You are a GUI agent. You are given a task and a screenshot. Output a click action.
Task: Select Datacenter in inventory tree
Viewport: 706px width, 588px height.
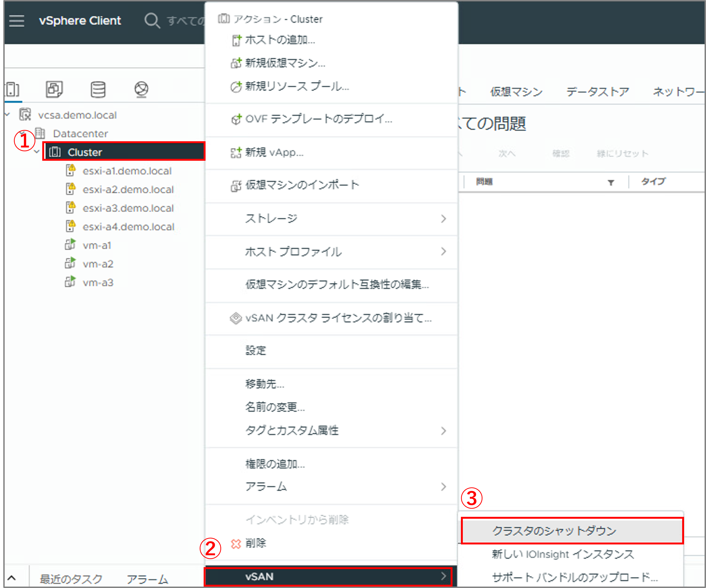pos(80,133)
